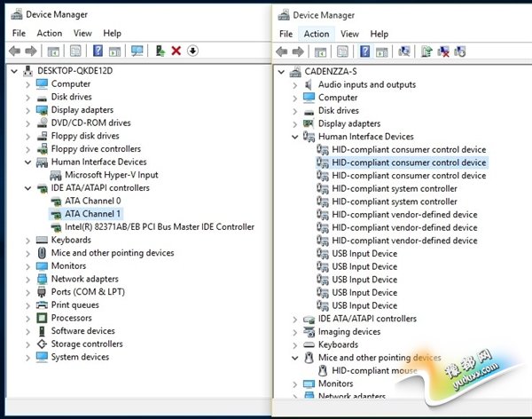Click the update driver icon in left toolbar
Image resolution: width=532 pixels, height=419 pixels.
pyautogui.click(x=160, y=51)
